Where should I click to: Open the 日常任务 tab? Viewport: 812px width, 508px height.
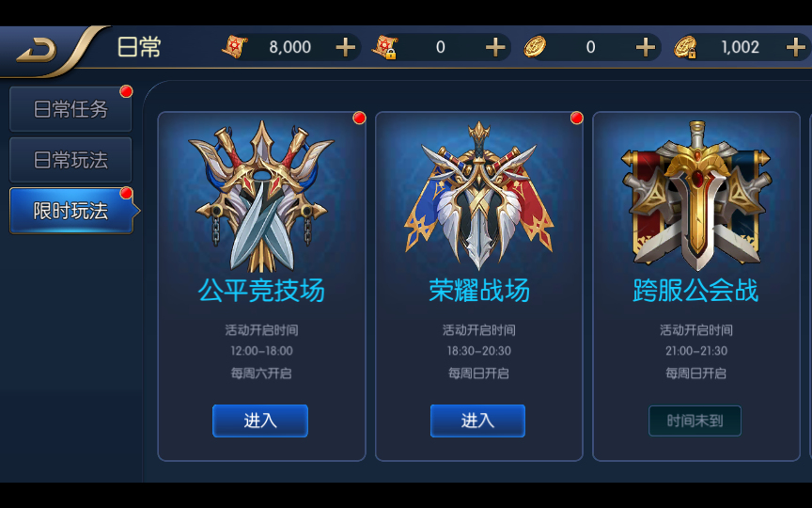pyautogui.click(x=70, y=109)
